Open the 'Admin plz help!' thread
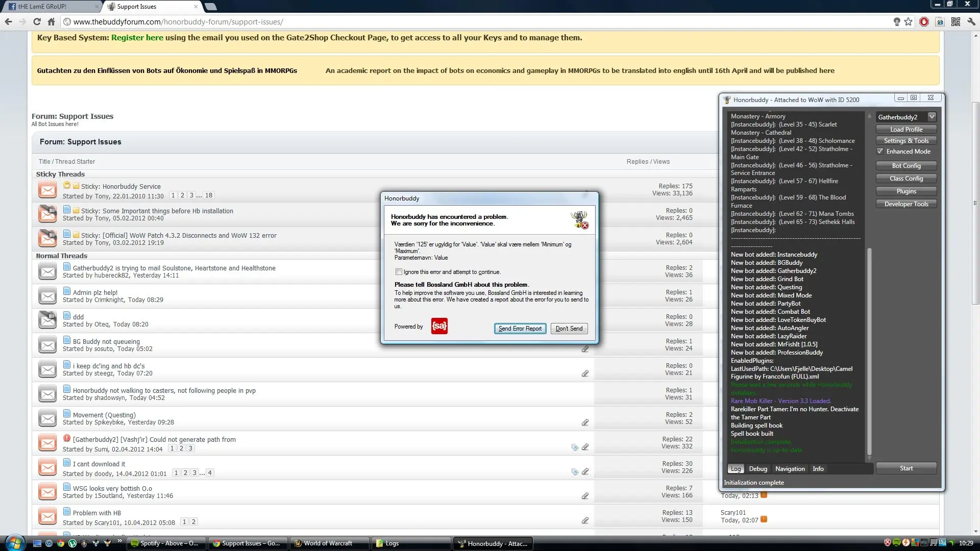Viewport: 980px width, 551px height. point(95,293)
